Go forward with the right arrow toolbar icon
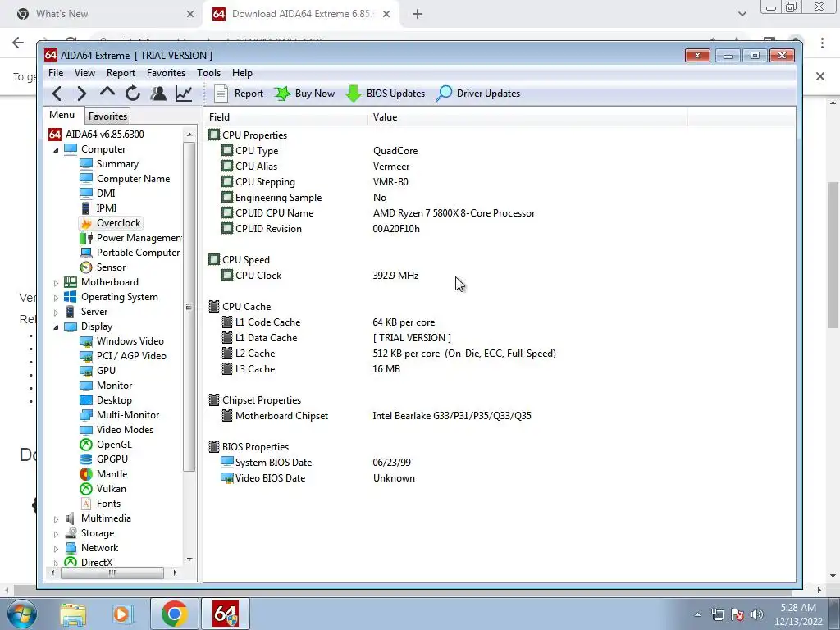Screen dimensions: 840x630 [x=81, y=94]
